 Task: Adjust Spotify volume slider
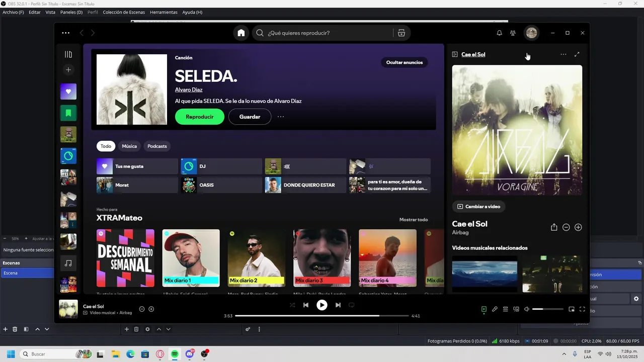(x=547, y=309)
